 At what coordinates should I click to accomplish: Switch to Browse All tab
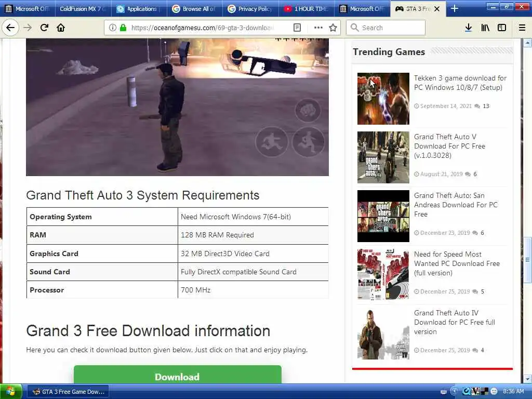point(195,9)
